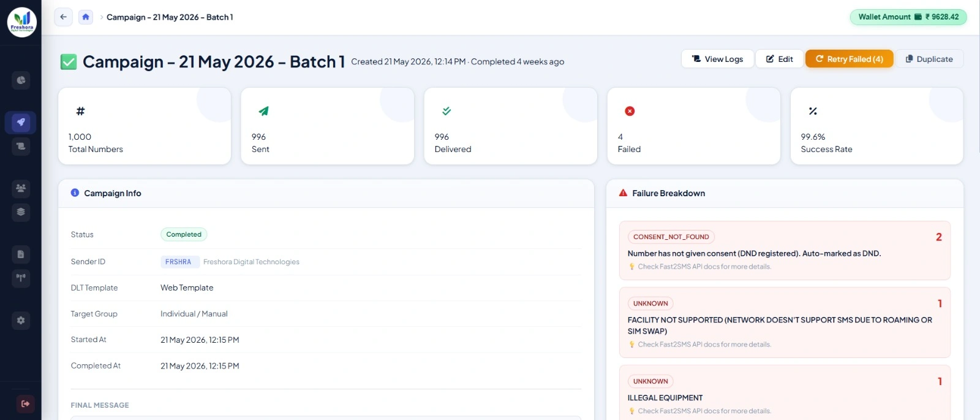Duplicate this campaign
Screen dimensions: 980x420
pyautogui.click(x=929, y=59)
